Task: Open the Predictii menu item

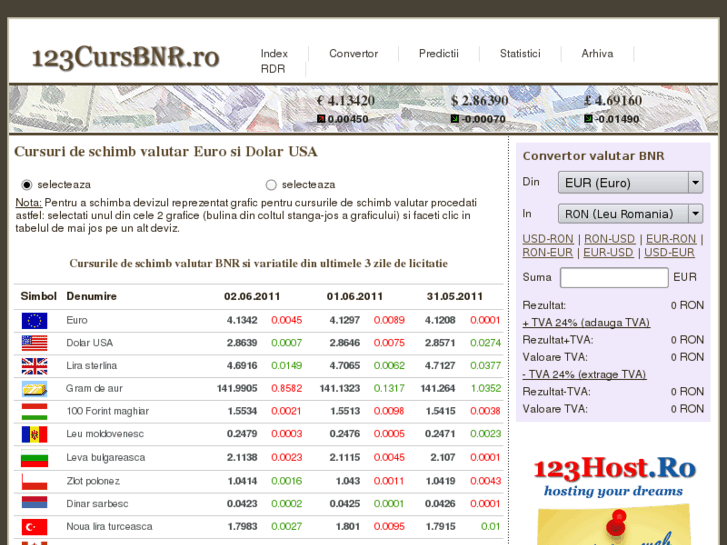Action: coord(439,54)
